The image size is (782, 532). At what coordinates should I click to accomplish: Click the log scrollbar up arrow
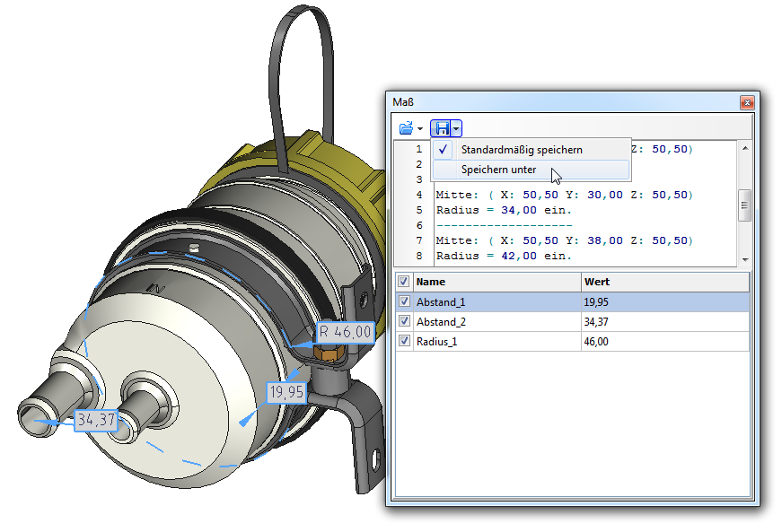pos(744,147)
